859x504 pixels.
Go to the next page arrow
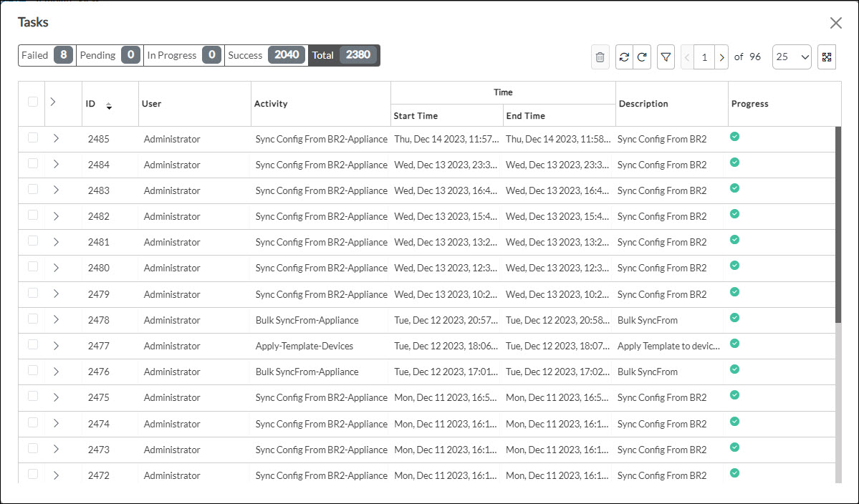(x=721, y=57)
